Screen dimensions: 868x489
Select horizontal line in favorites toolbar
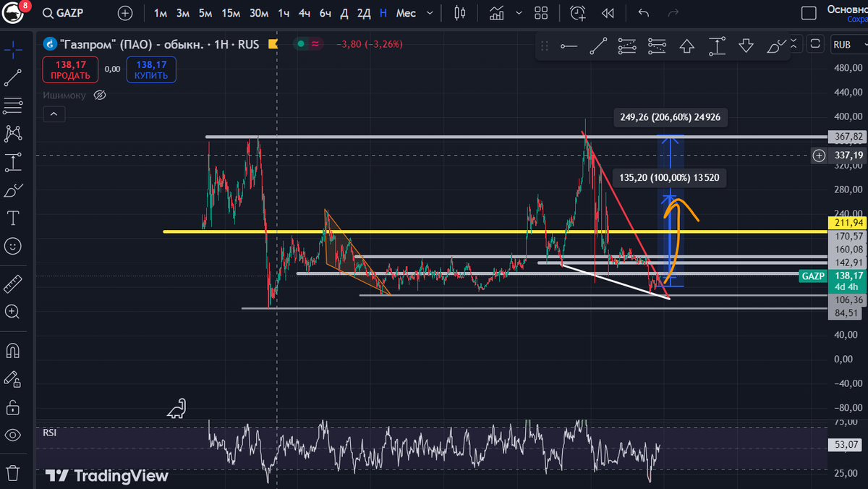[x=569, y=46]
